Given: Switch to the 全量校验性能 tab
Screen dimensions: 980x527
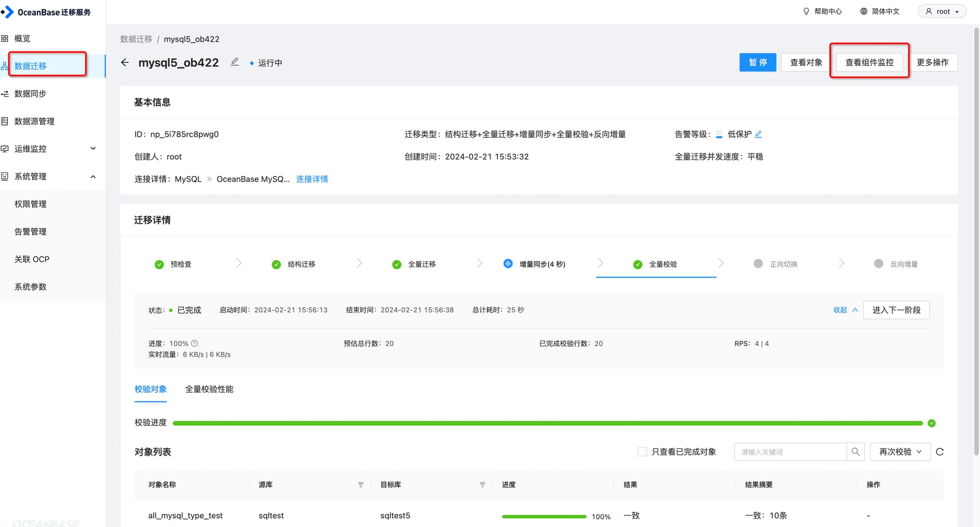Looking at the screenshot, I should 209,389.
